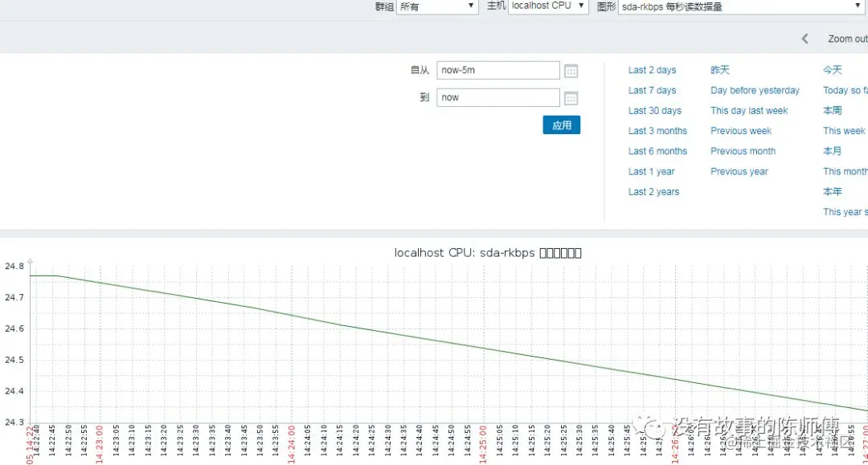Select the 本年 time range
868x465 pixels.
pyautogui.click(x=833, y=192)
